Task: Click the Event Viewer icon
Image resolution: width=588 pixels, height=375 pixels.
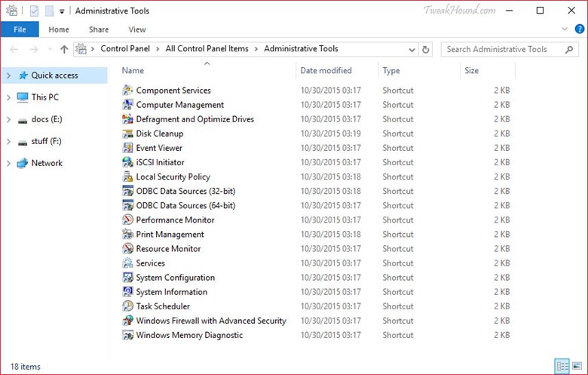Action: 128,148
